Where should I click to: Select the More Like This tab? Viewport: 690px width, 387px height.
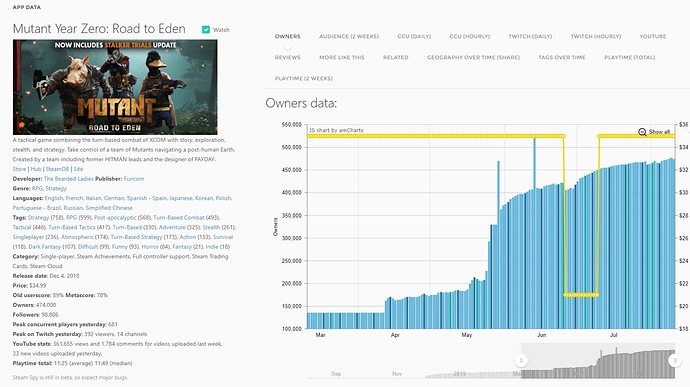coord(342,58)
